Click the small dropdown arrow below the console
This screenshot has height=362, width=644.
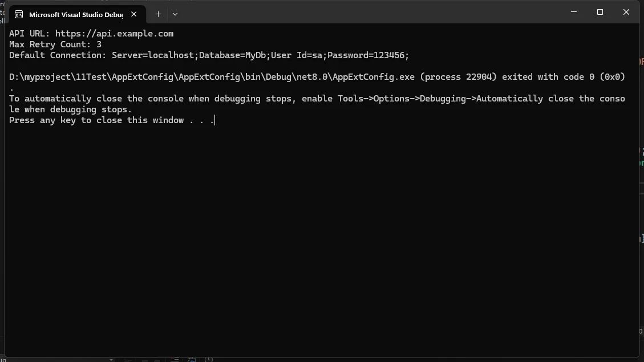click(x=111, y=360)
